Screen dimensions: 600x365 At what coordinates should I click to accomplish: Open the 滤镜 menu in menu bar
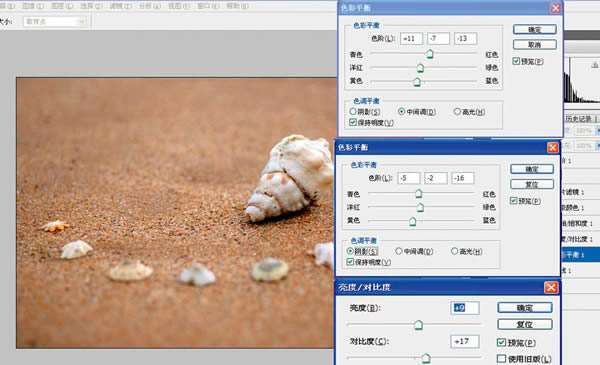120,6
